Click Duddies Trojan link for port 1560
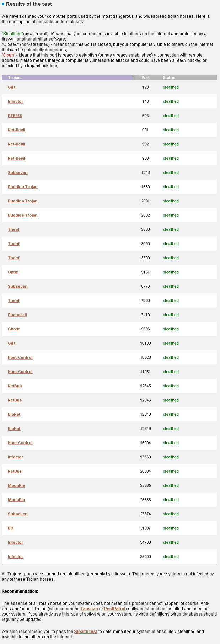 tap(23, 187)
